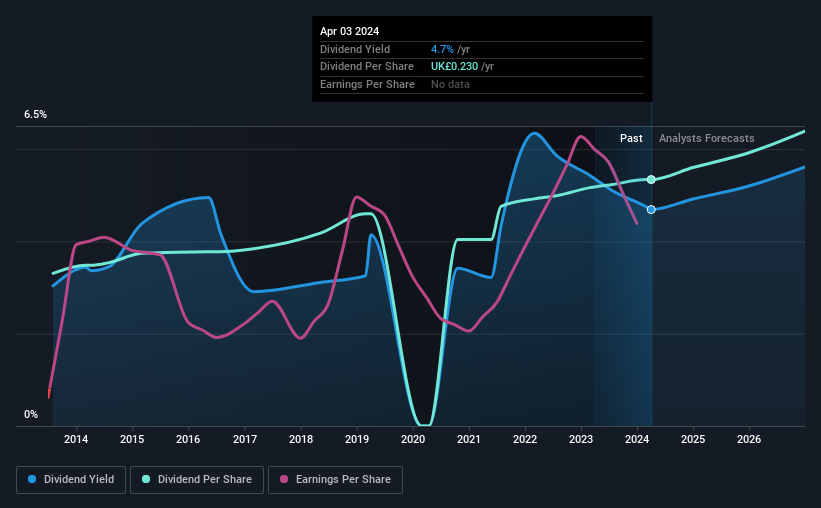Click the 2017 x-axis label

coord(245,439)
